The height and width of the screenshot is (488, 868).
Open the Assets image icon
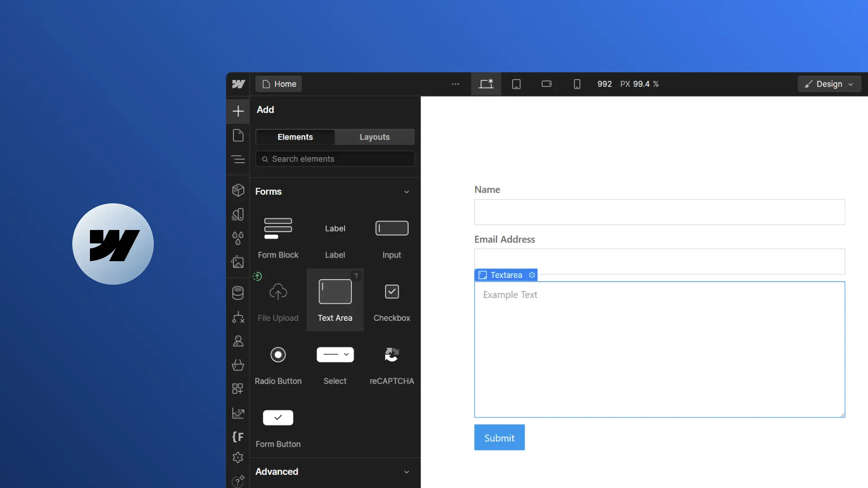pos(238,262)
